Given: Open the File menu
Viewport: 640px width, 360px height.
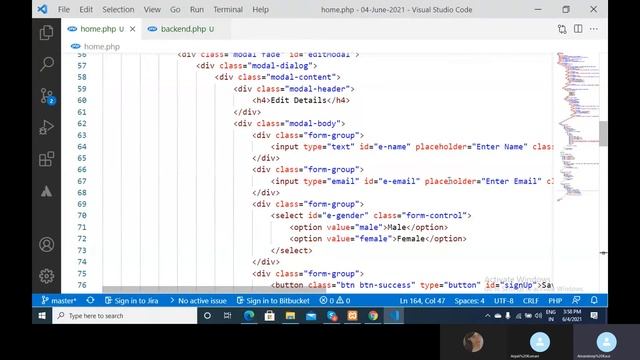Looking at the screenshot, I should (64, 9).
